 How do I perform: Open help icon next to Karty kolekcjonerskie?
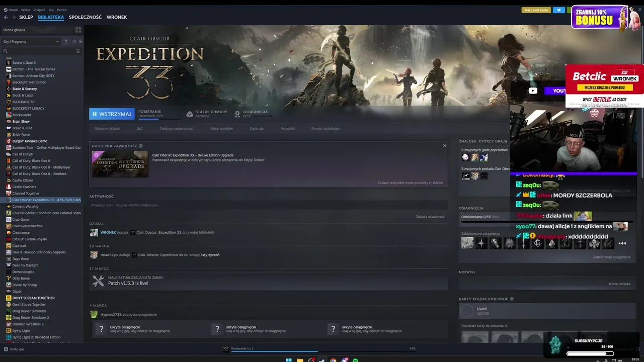click(x=512, y=299)
